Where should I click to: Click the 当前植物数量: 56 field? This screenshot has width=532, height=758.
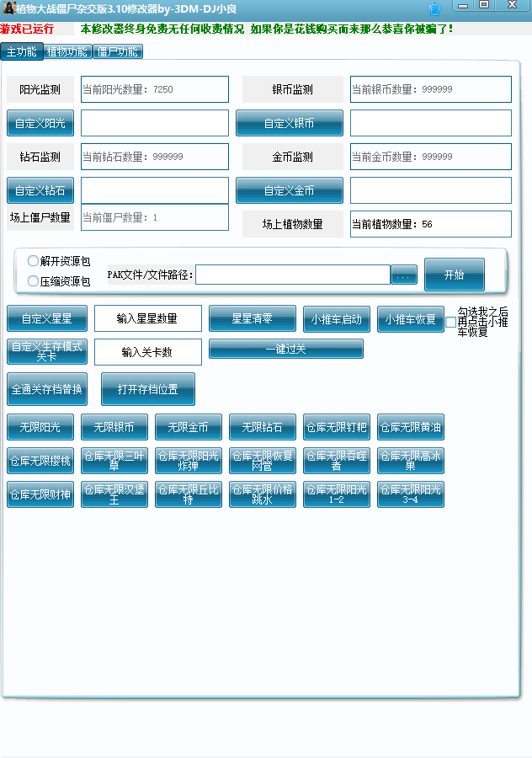tap(430, 224)
